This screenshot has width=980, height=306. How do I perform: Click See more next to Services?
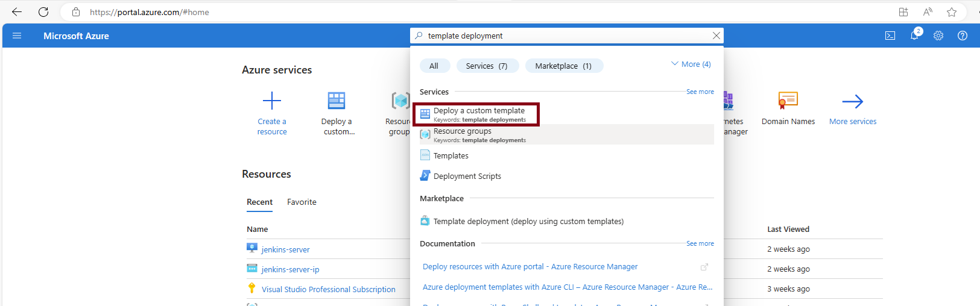coord(700,92)
